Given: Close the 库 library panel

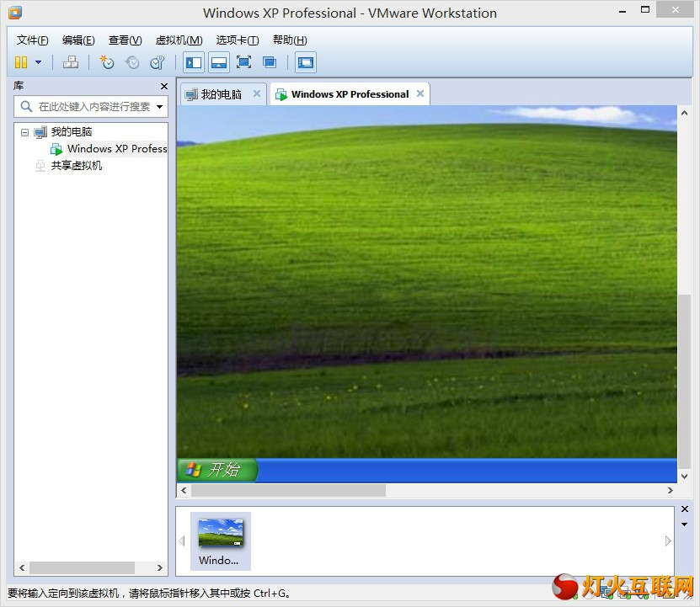Looking at the screenshot, I should (164, 86).
